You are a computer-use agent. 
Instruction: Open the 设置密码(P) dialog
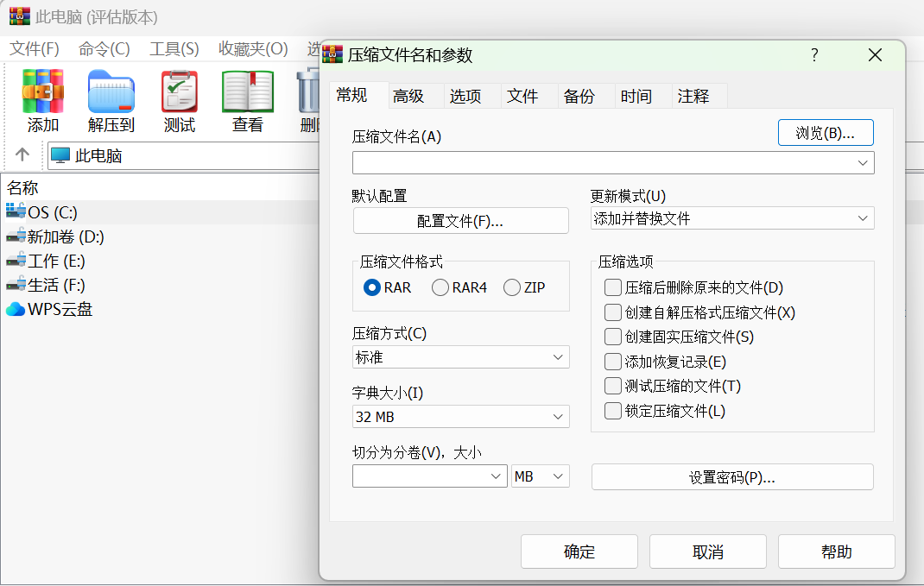click(x=731, y=476)
